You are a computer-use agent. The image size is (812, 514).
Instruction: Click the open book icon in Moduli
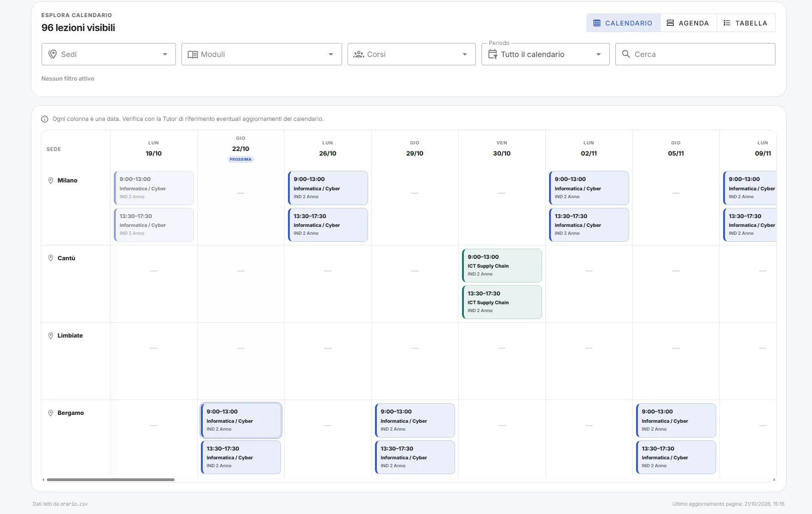(x=193, y=54)
